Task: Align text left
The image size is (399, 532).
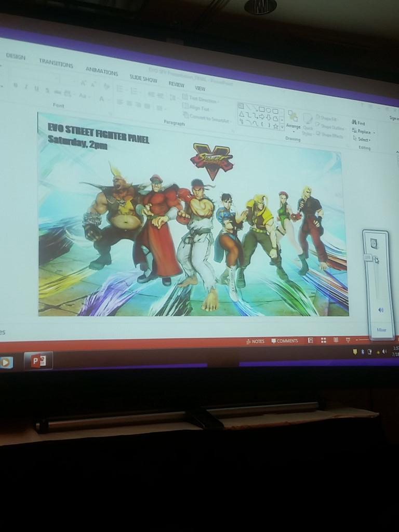Action: point(119,101)
